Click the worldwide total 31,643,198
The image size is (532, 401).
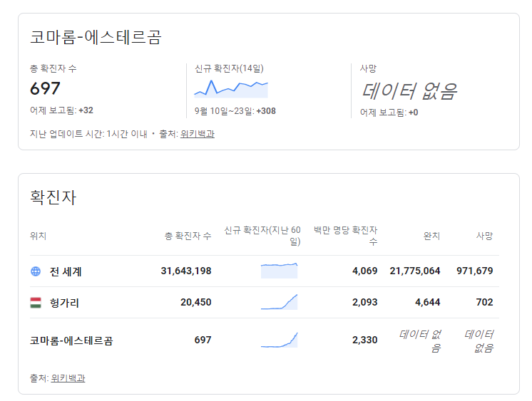point(186,271)
